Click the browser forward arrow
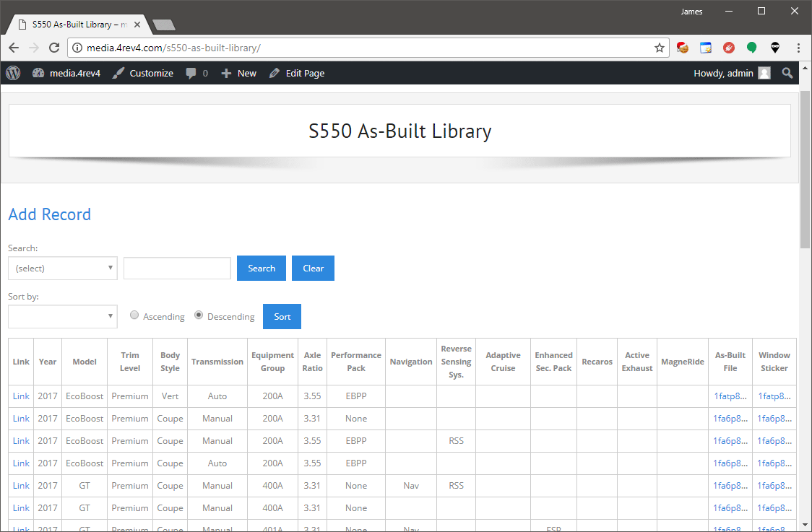Image resolution: width=812 pixels, height=532 pixels. (34, 48)
